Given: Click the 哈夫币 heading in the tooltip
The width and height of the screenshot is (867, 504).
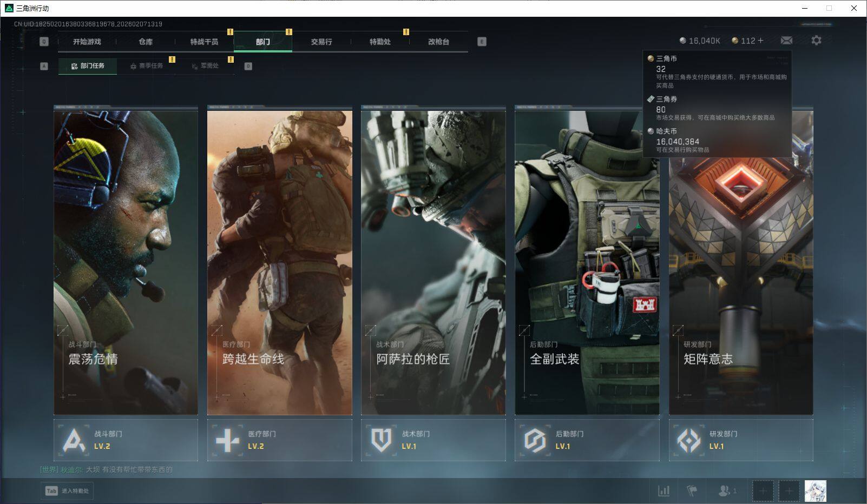Looking at the screenshot, I should click(666, 131).
